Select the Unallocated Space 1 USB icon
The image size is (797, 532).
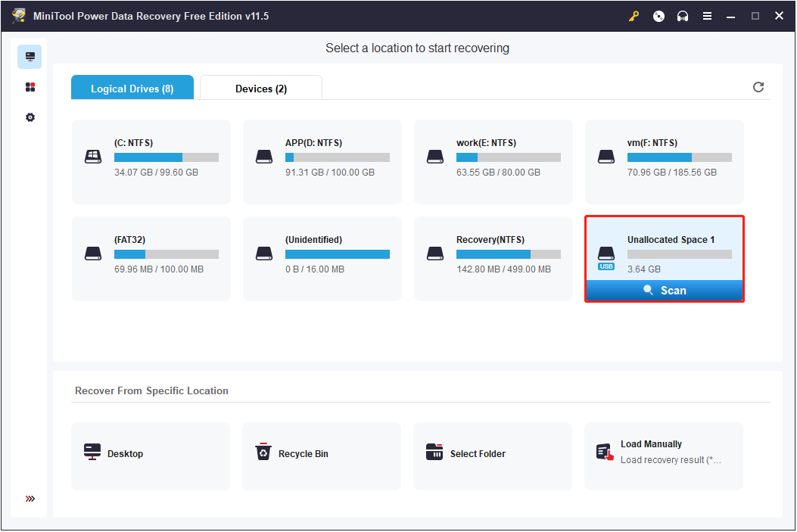(606, 258)
